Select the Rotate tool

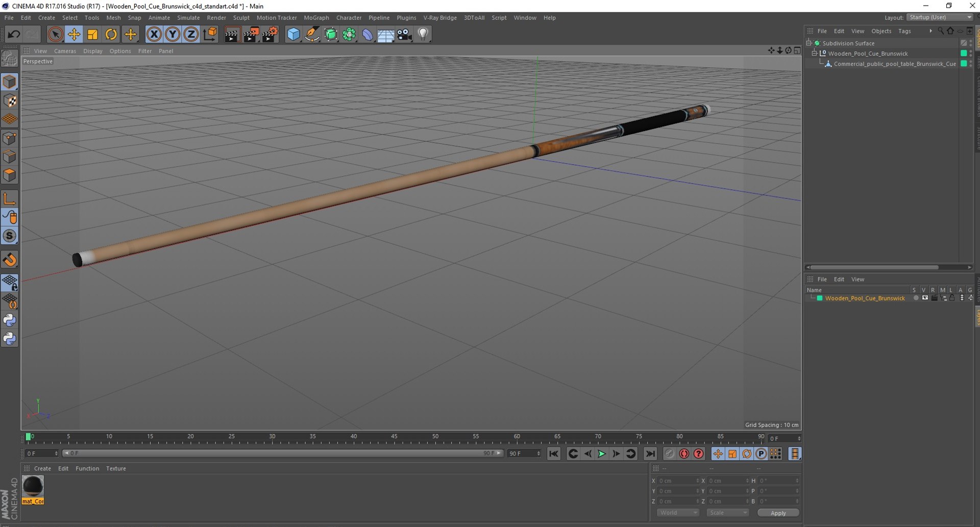[x=111, y=34]
